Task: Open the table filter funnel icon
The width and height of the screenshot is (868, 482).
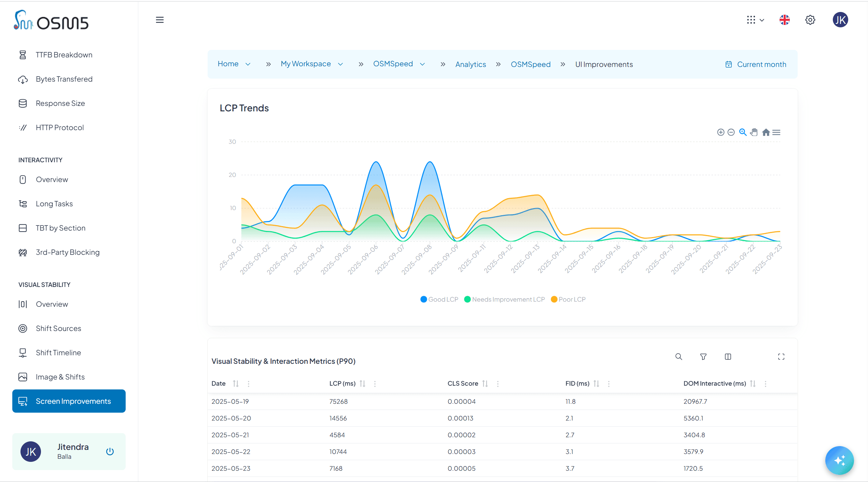Action: (703, 357)
